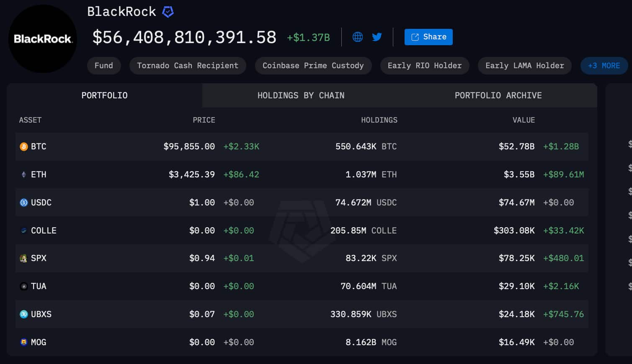This screenshot has height=364, width=632.
Task: Click the Share button
Action: 428,37
